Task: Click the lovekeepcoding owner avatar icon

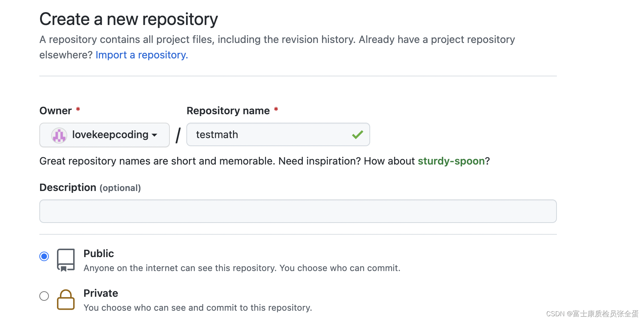Action: coord(59,135)
